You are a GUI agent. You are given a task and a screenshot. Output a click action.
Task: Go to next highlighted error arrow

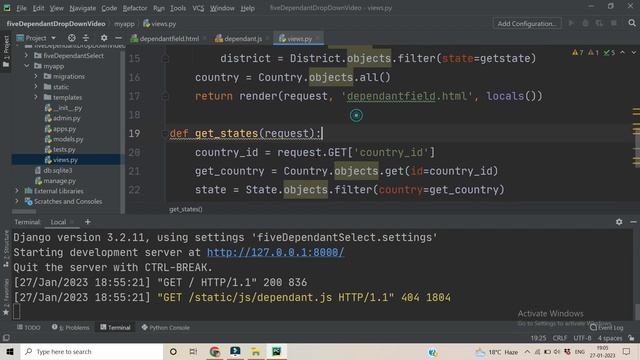(x=633, y=53)
